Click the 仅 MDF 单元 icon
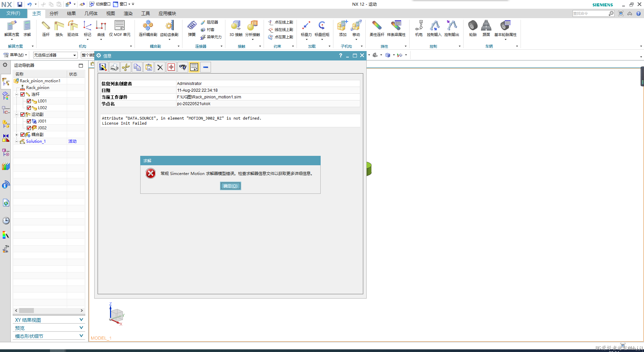Viewport: 644px width, 352px height. tap(120, 28)
